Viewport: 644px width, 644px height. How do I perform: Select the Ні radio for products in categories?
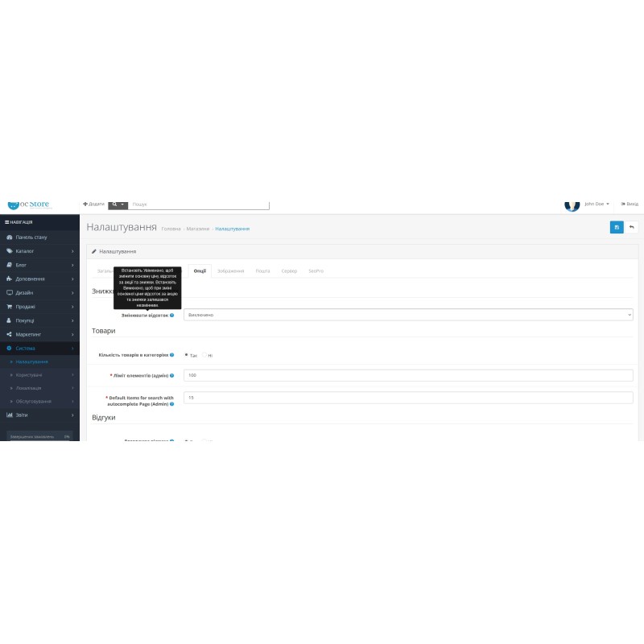coord(204,354)
